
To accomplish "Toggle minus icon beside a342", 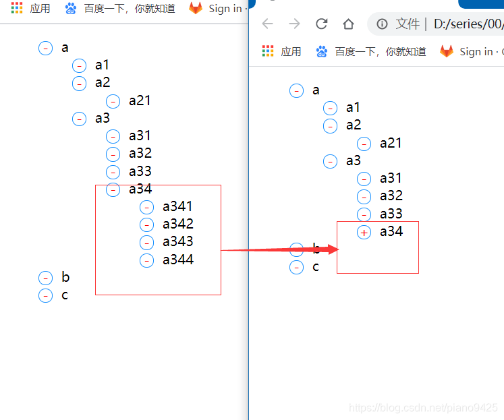I will (x=146, y=225).
